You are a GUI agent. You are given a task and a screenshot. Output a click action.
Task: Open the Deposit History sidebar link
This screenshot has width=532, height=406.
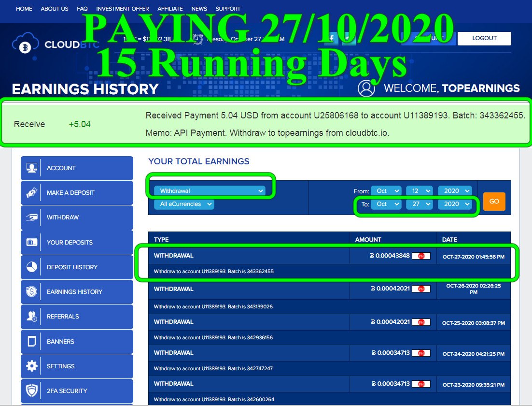[x=77, y=267]
